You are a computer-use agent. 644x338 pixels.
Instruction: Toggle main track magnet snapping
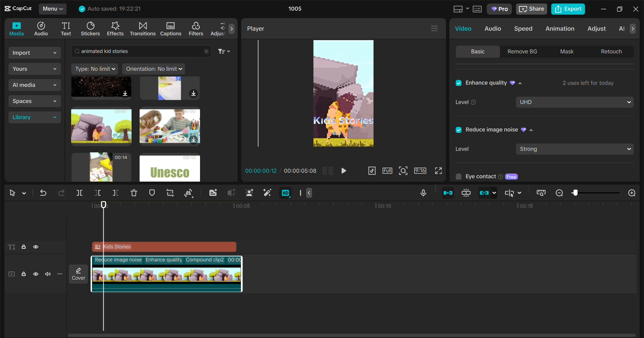[448, 193]
